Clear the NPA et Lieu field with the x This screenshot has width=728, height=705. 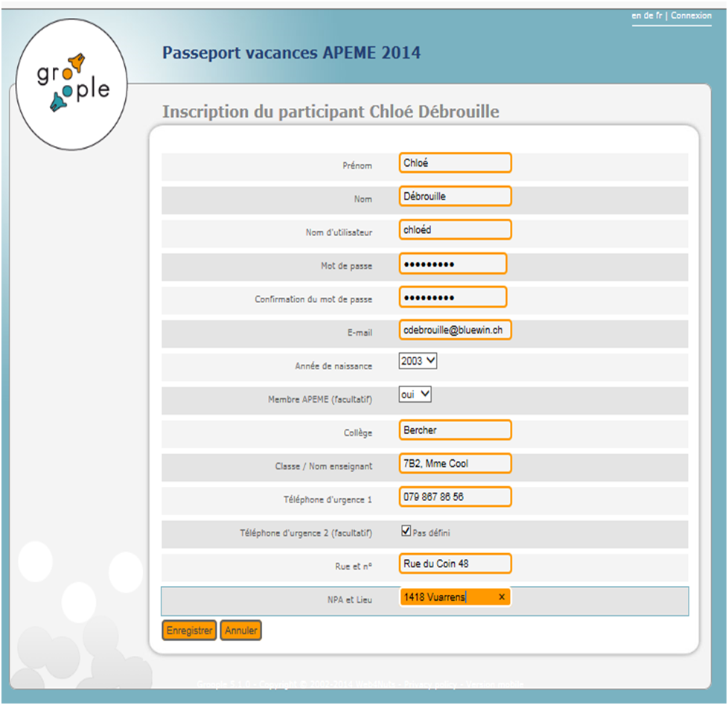tap(502, 597)
